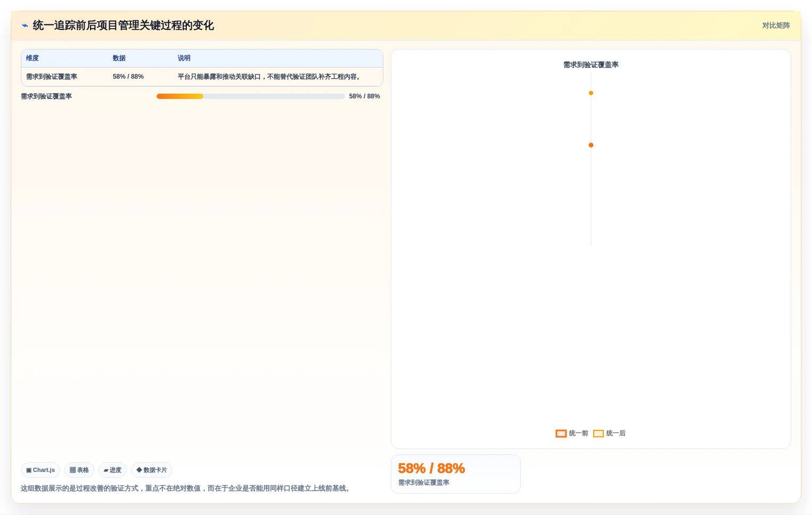Image resolution: width=812 pixels, height=515 pixels.
Task: Click the blue icon beside the page title
Action: point(24,26)
